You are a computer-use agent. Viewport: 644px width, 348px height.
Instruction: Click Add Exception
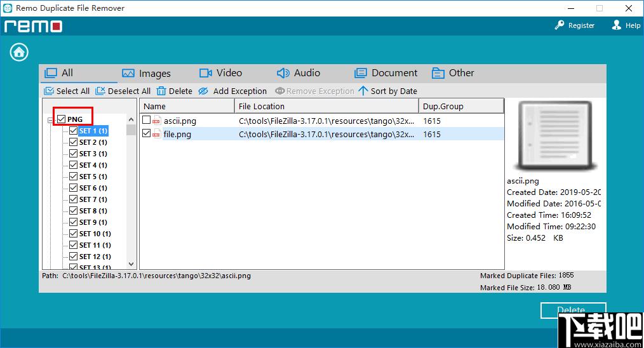coord(232,91)
